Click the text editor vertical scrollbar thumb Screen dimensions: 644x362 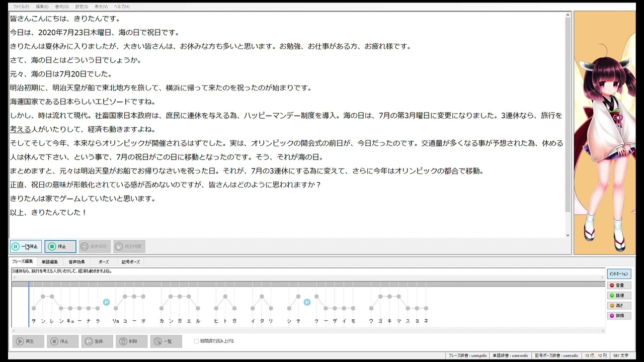click(568, 116)
